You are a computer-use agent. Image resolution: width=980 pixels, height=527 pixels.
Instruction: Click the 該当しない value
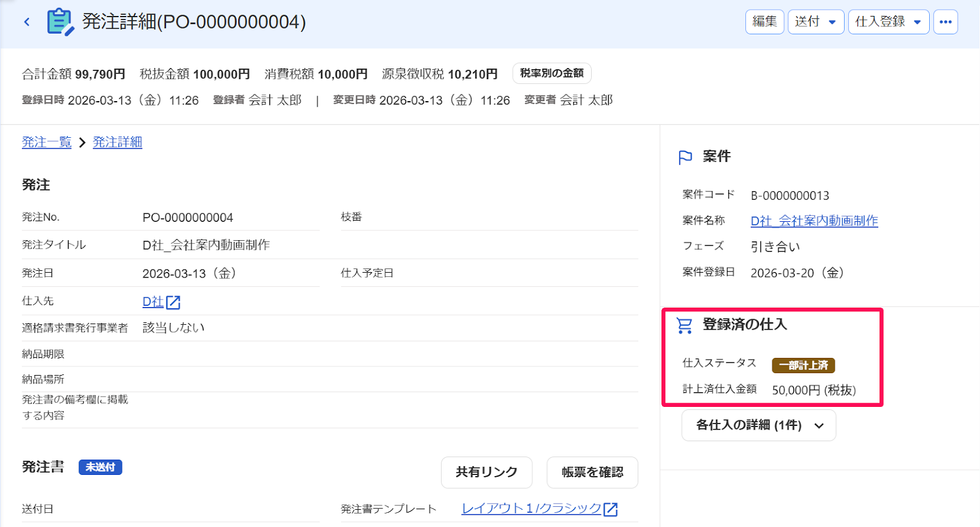pyautogui.click(x=173, y=328)
